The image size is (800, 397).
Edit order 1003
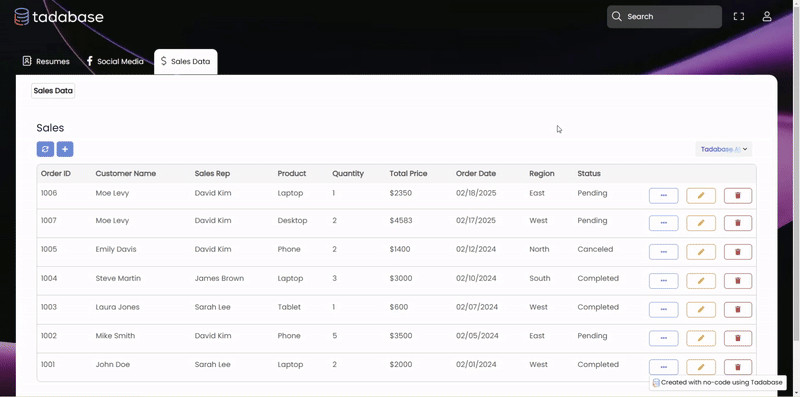coord(701,309)
